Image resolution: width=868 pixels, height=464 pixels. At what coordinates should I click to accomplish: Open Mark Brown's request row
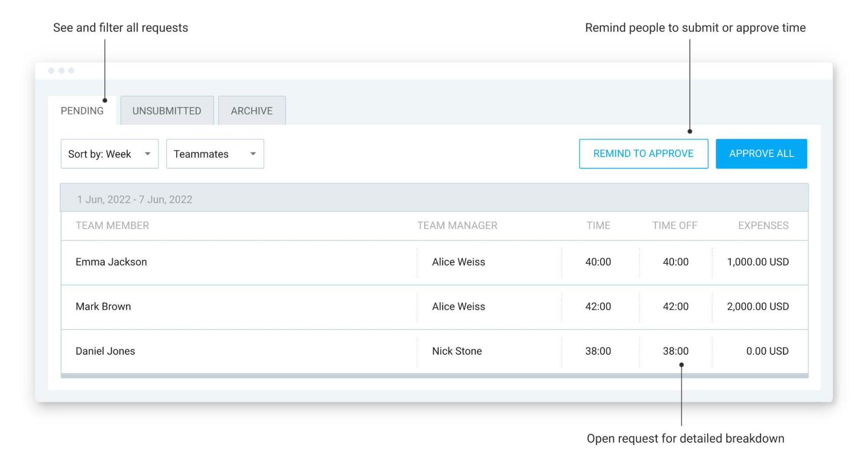click(434, 307)
